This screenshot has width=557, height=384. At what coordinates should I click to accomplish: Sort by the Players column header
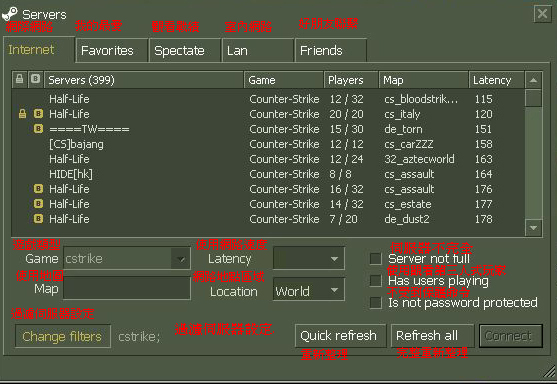pos(351,80)
